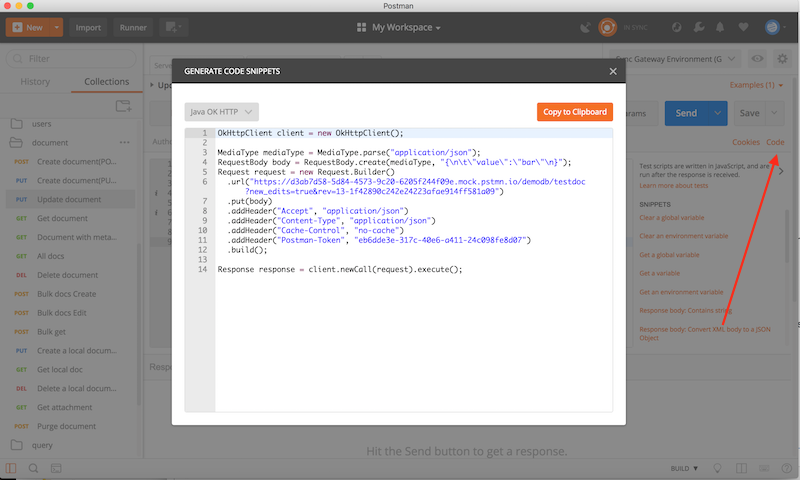Viewport: 800px width, 480px height.
Task: Select the Bulk get request
Action: click(70, 332)
